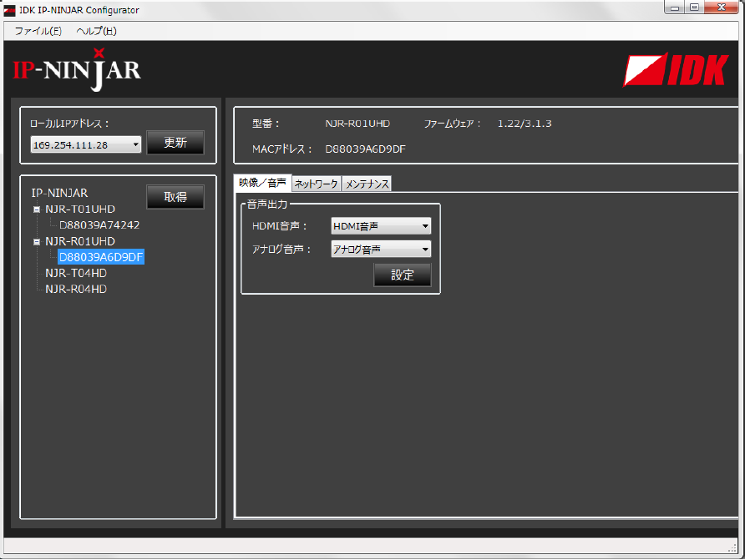Open the local IP address dropdown
This screenshot has width=745, height=560.
(x=86, y=145)
